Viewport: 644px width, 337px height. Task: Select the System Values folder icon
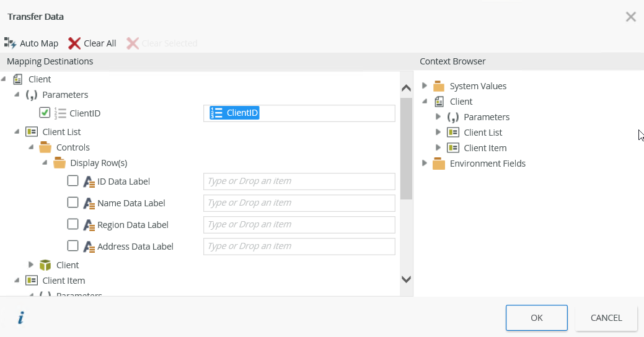[x=439, y=86]
